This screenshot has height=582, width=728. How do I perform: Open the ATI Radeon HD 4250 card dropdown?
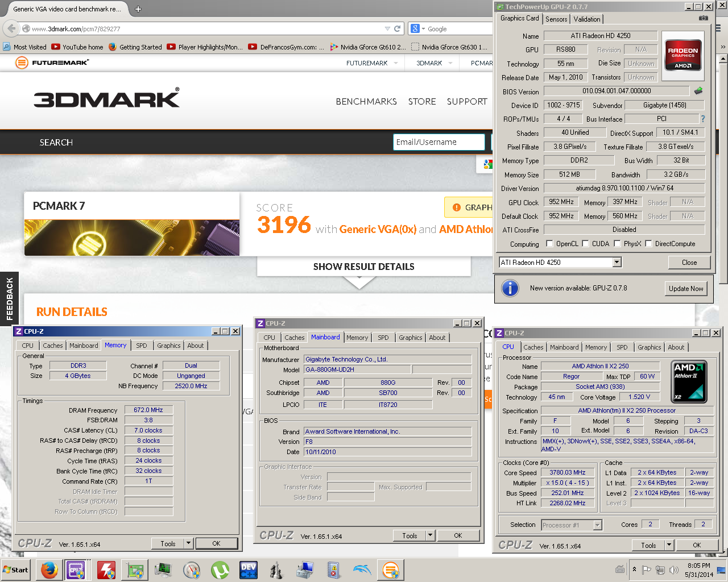pos(617,262)
